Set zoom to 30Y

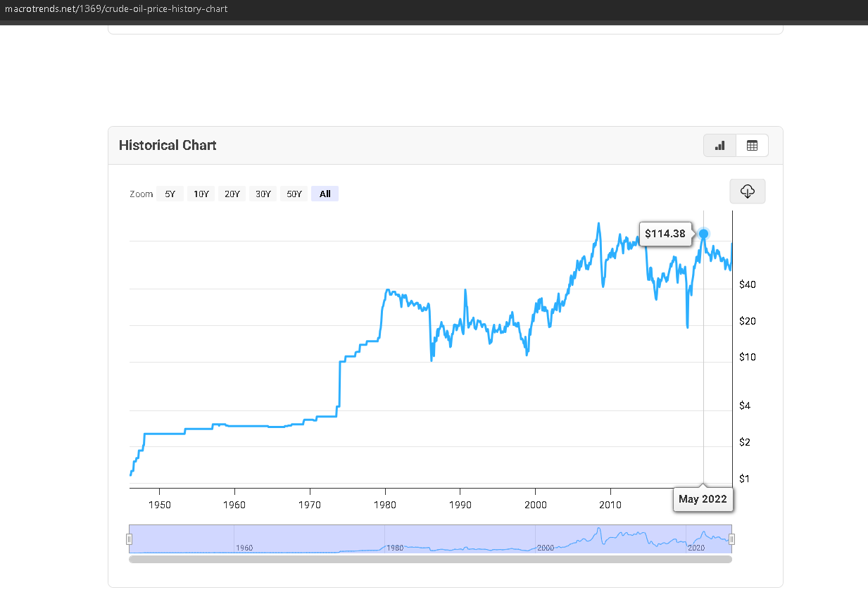click(263, 194)
